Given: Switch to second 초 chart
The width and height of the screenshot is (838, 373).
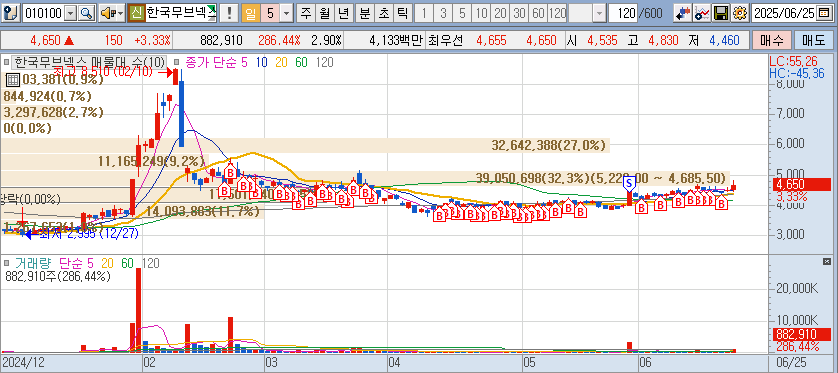Looking at the screenshot, I should tap(384, 13).
